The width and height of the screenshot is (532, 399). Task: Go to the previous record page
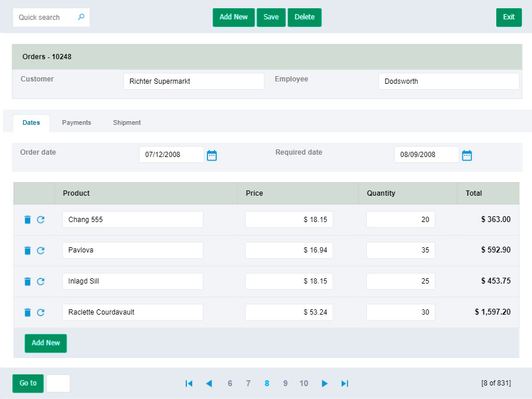click(x=209, y=383)
